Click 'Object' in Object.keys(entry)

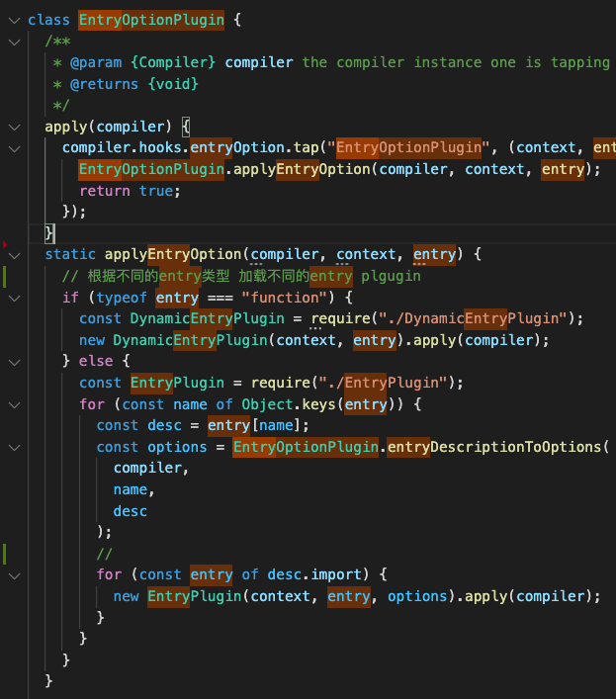pos(267,404)
